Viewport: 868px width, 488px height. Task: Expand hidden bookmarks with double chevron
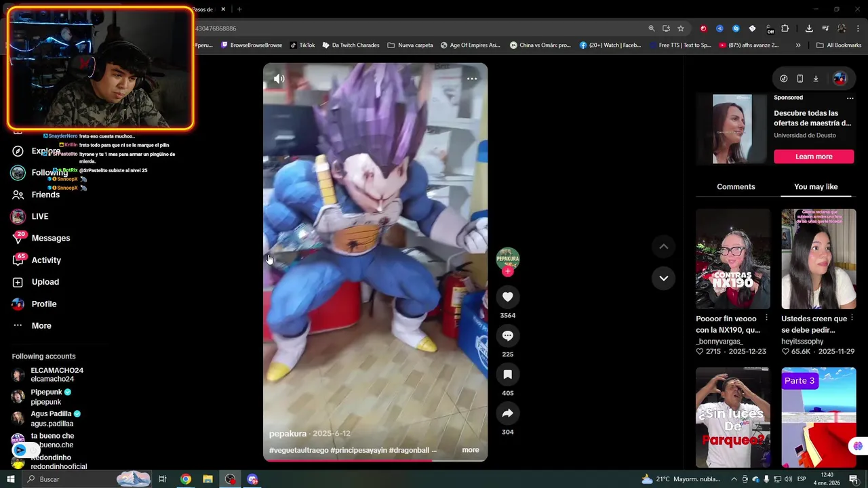point(798,45)
